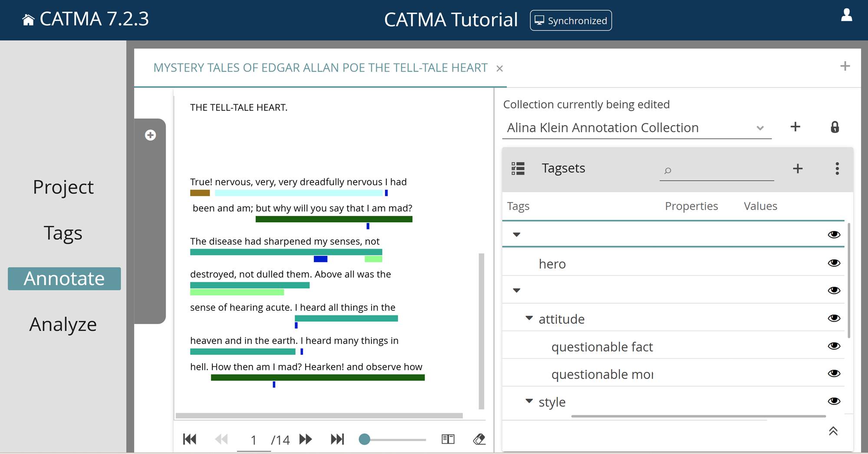Hide the hero tag

click(x=834, y=263)
